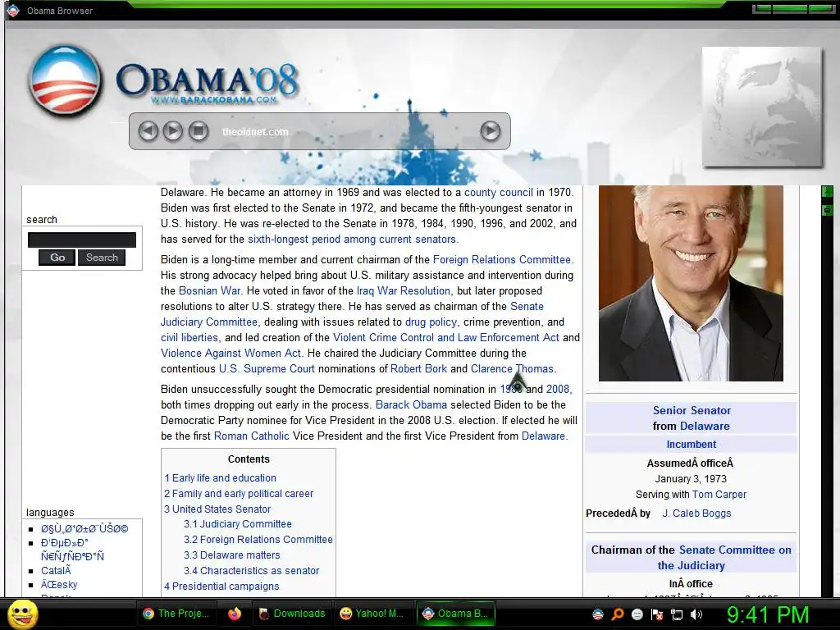Click the Obama portrait thumbnail in header
Image resolution: width=840 pixels, height=630 pixels.
(762, 107)
